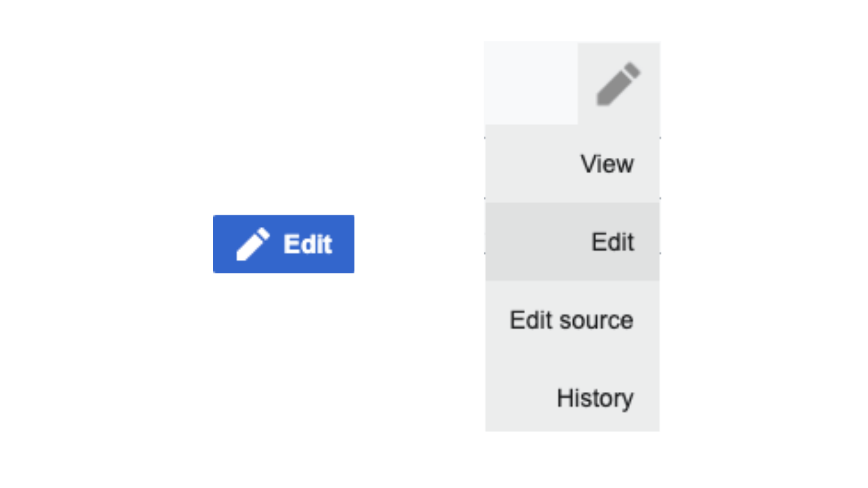This screenshot has width=868, height=488.
Task: Show revision History for the page
Action: [x=595, y=399]
